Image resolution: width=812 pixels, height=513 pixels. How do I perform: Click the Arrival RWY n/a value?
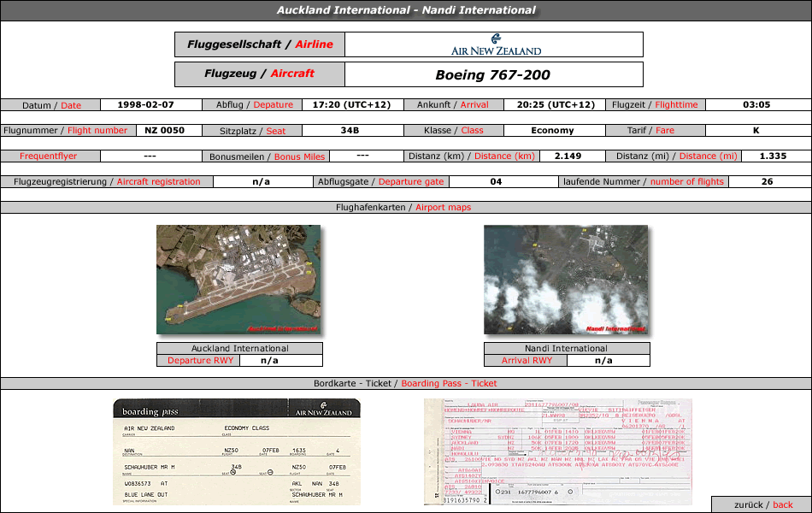[603, 361]
